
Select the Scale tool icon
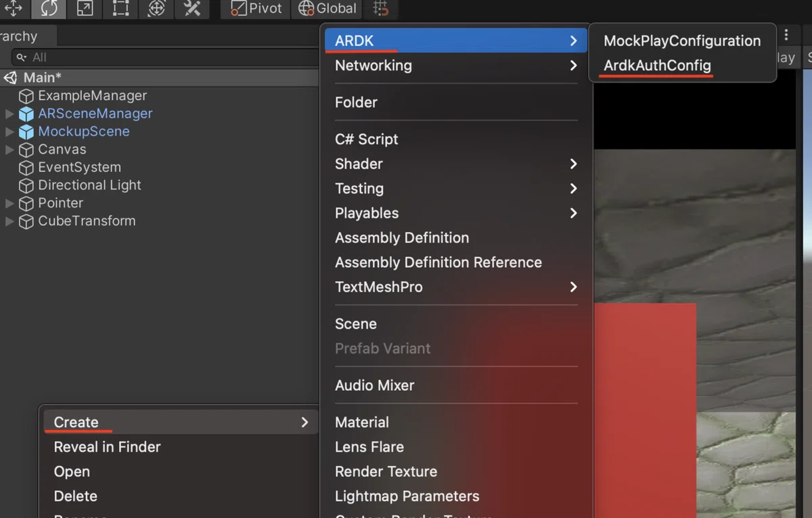pos(85,9)
